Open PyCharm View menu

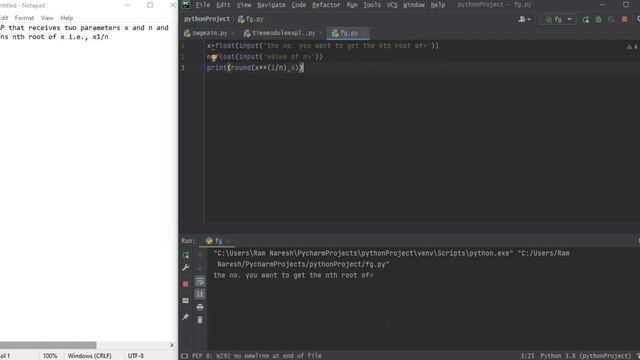(x=244, y=5)
